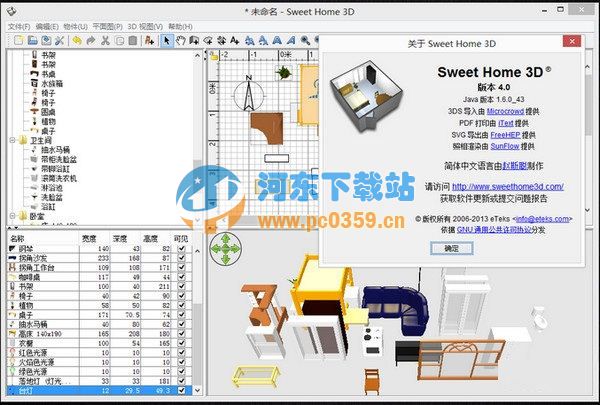
Task: Open the Microcrowd link
Action: click(505, 111)
